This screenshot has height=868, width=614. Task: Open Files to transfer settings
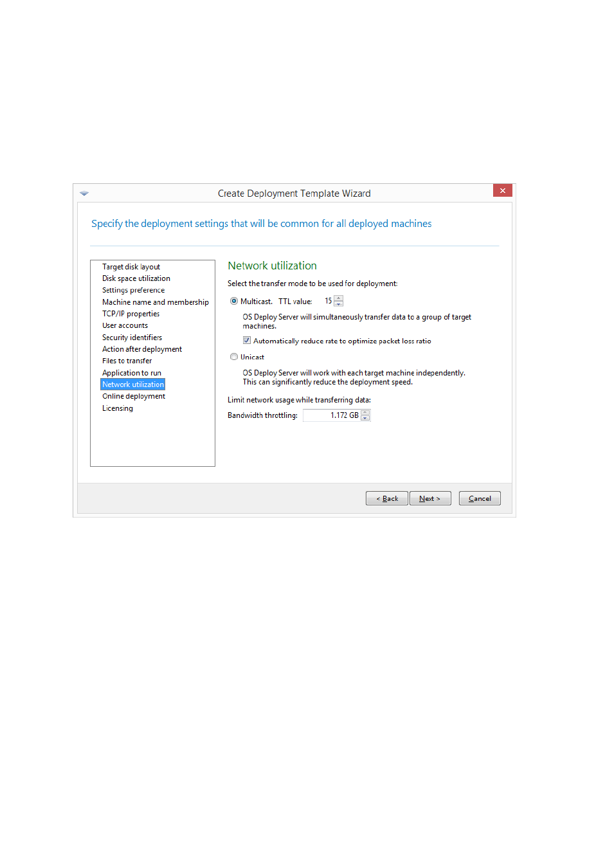tap(127, 361)
